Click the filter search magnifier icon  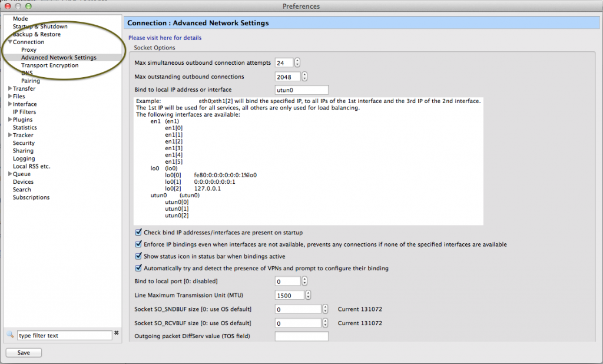(10, 335)
